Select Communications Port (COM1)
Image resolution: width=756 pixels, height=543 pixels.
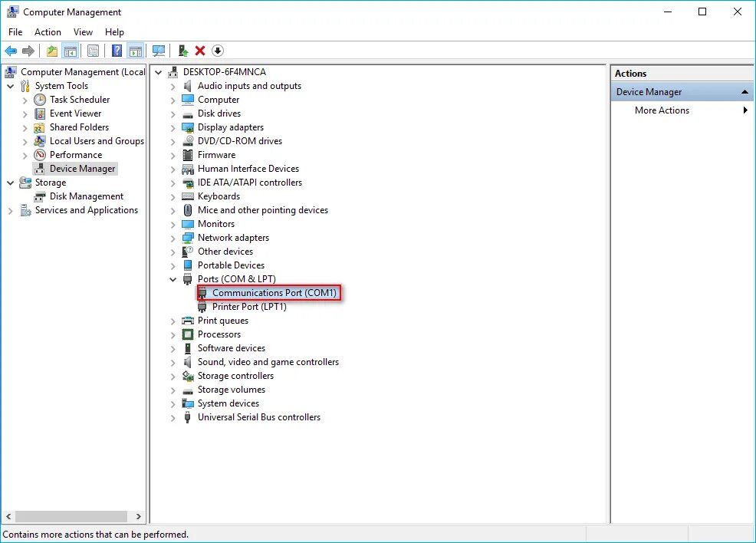tap(274, 293)
